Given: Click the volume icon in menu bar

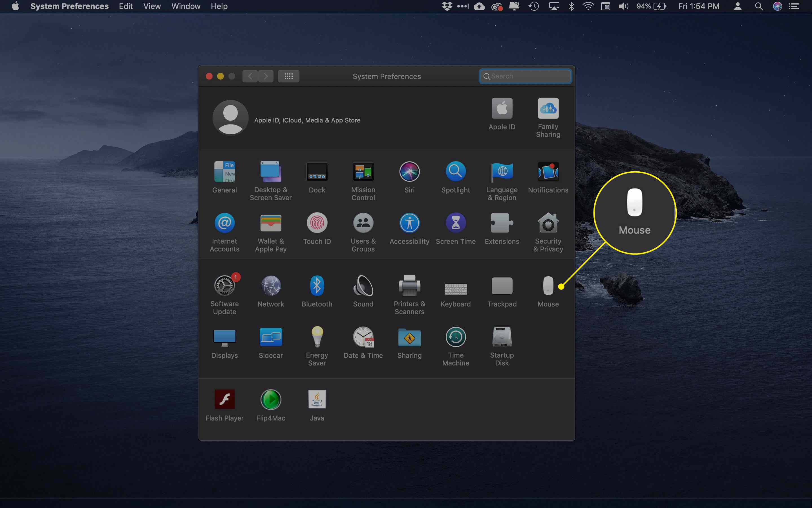Looking at the screenshot, I should (x=623, y=6).
